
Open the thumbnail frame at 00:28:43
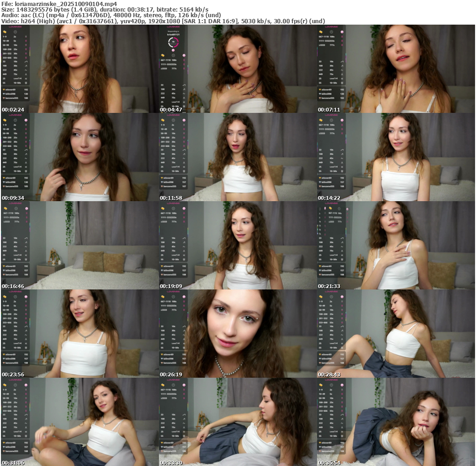tap(396, 334)
